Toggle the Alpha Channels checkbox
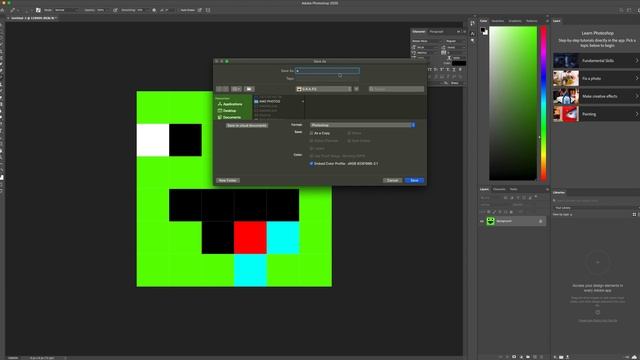Image resolution: width=640 pixels, height=360 pixels. [x=311, y=141]
